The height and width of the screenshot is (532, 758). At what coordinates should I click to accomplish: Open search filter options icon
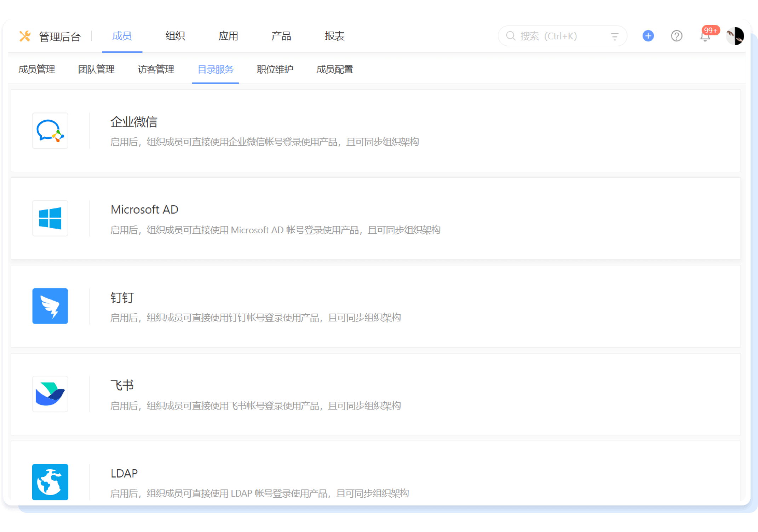click(615, 36)
